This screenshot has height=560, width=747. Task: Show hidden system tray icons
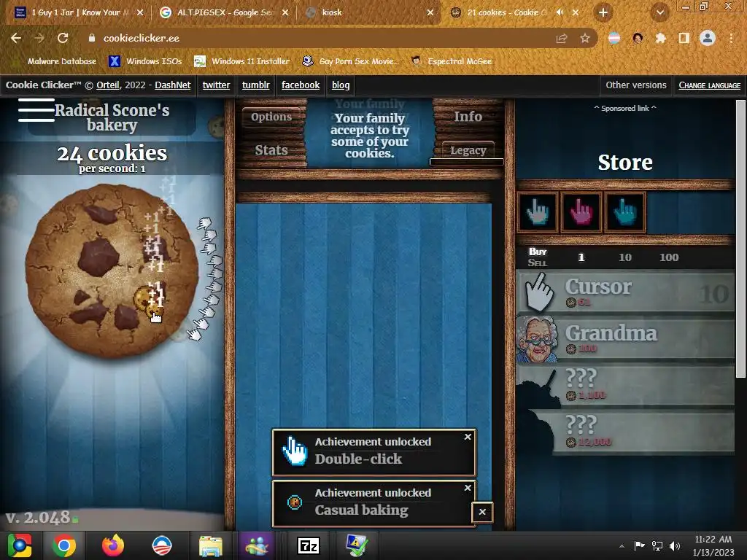(622, 546)
